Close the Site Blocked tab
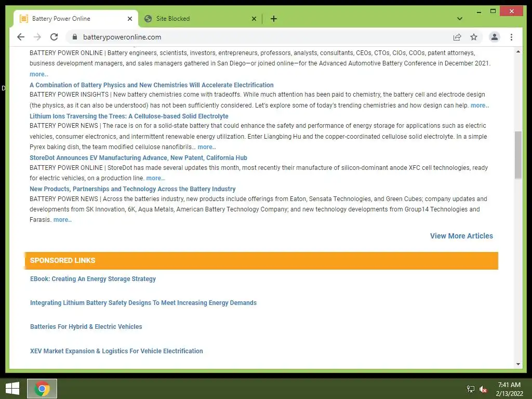 point(254,19)
